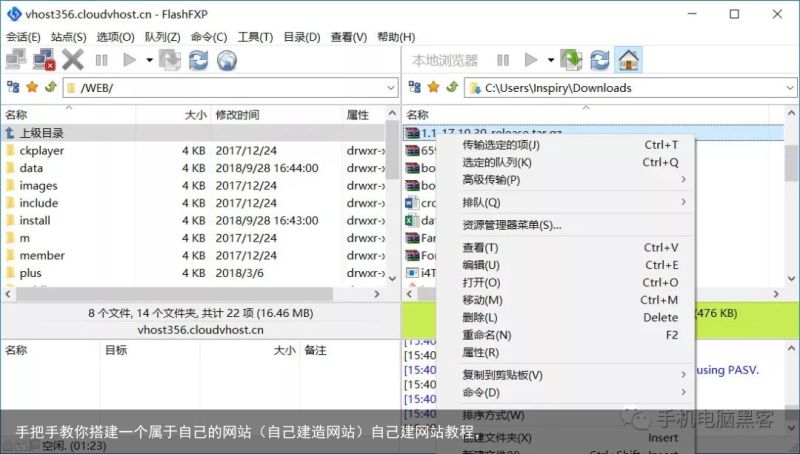Click the remote globe icon

point(227,60)
